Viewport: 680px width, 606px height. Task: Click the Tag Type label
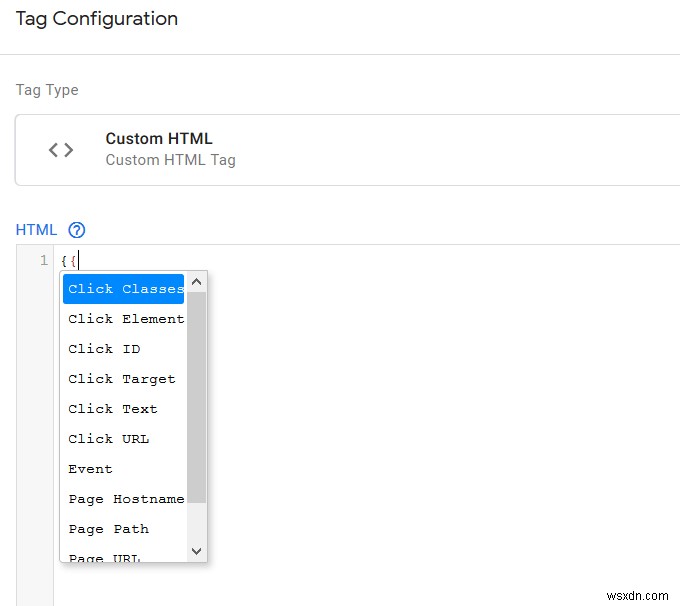point(47,90)
